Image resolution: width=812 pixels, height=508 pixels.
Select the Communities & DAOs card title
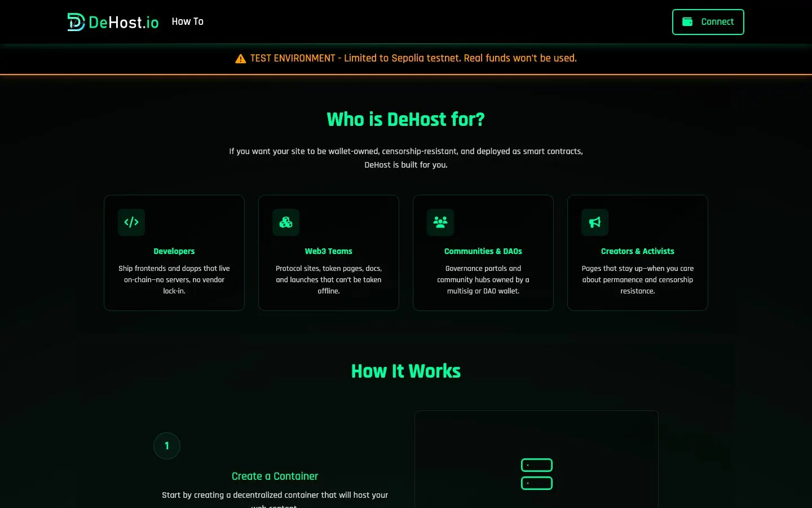483,251
